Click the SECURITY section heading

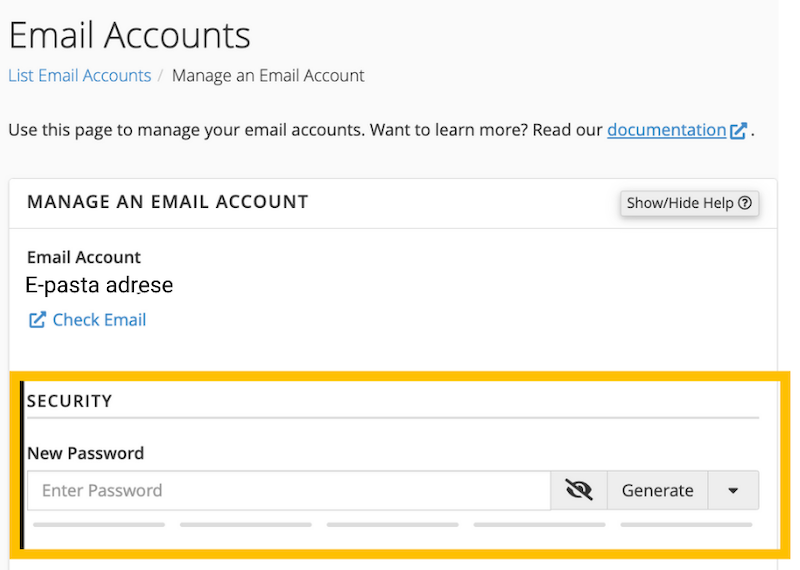click(x=70, y=401)
